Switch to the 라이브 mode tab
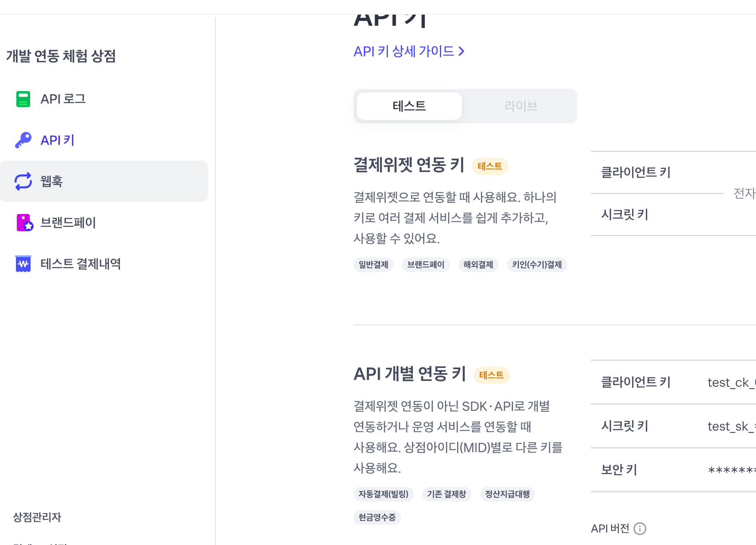Image resolution: width=756 pixels, height=545 pixels. coord(521,106)
